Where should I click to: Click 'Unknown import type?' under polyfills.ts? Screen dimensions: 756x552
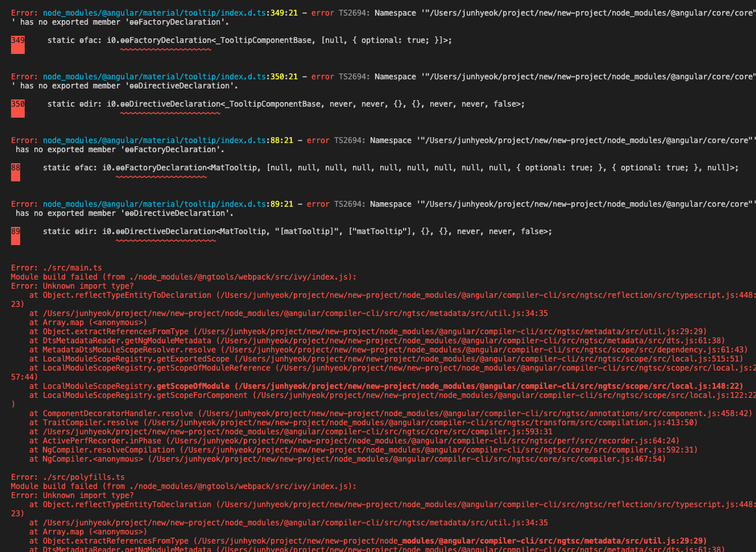[x=72, y=495]
